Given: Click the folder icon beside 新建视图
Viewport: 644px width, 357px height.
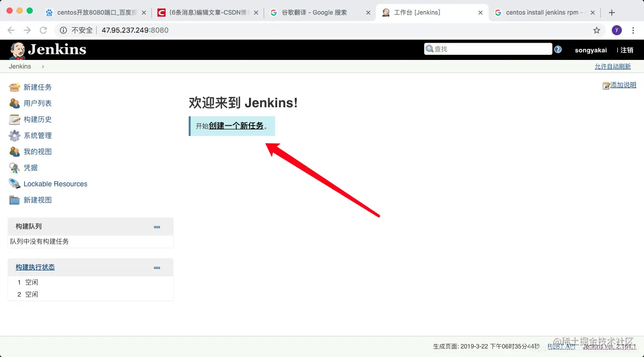Looking at the screenshot, I should (x=15, y=200).
